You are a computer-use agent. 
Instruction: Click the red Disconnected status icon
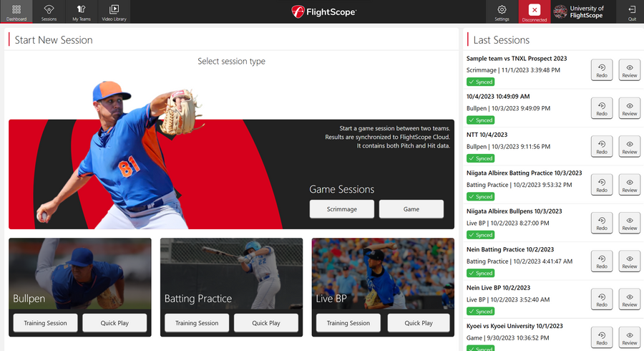(534, 11)
